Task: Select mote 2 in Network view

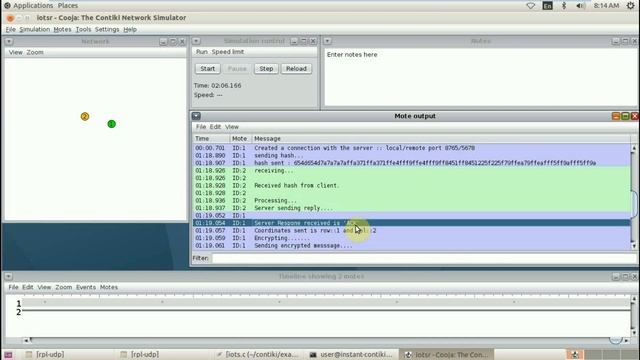Action: tap(84, 116)
